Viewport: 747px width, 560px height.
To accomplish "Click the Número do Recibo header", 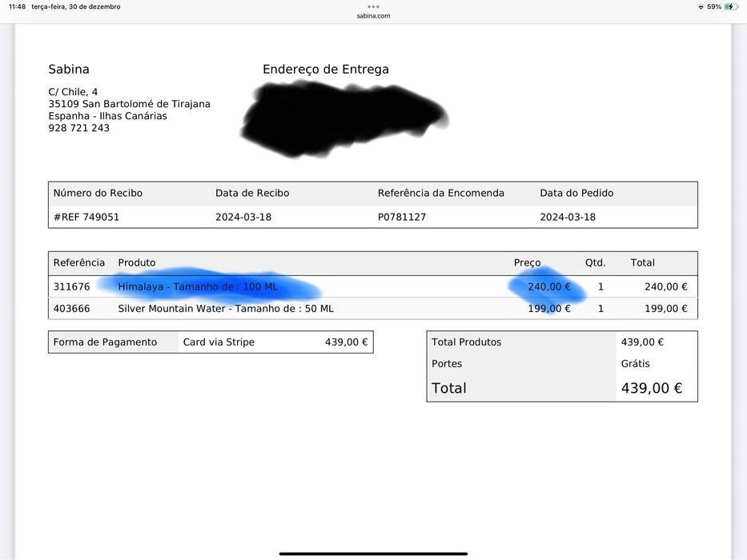I will pyautogui.click(x=98, y=193).
